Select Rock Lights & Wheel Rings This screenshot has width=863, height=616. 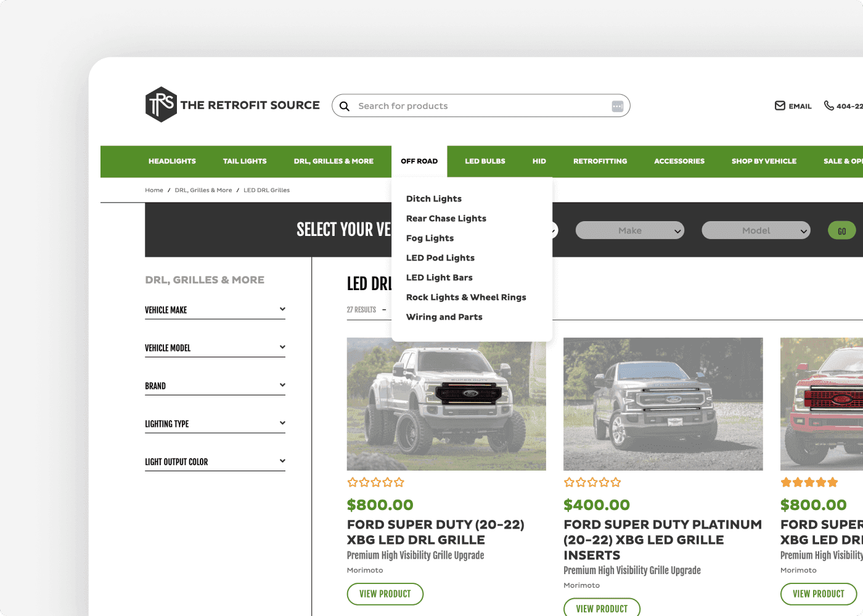pyautogui.click(x=466, y=297)
